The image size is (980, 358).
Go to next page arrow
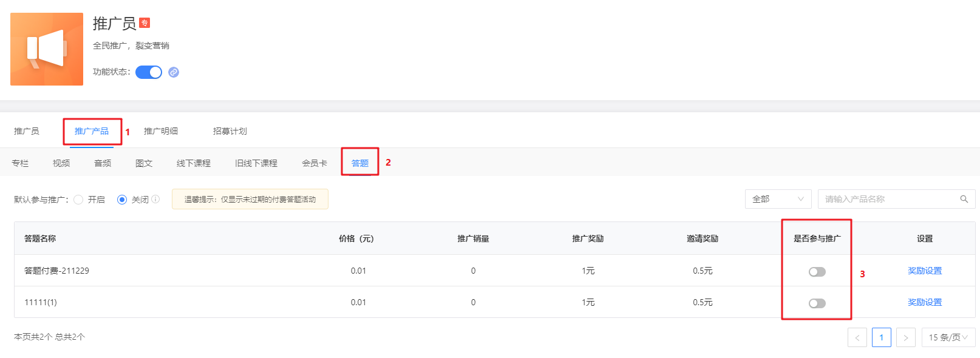coord(906,337)
